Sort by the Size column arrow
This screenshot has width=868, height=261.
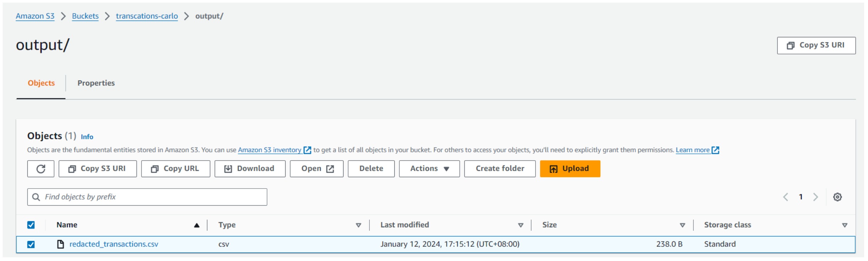pyautogui.click(x=682, y=225)
